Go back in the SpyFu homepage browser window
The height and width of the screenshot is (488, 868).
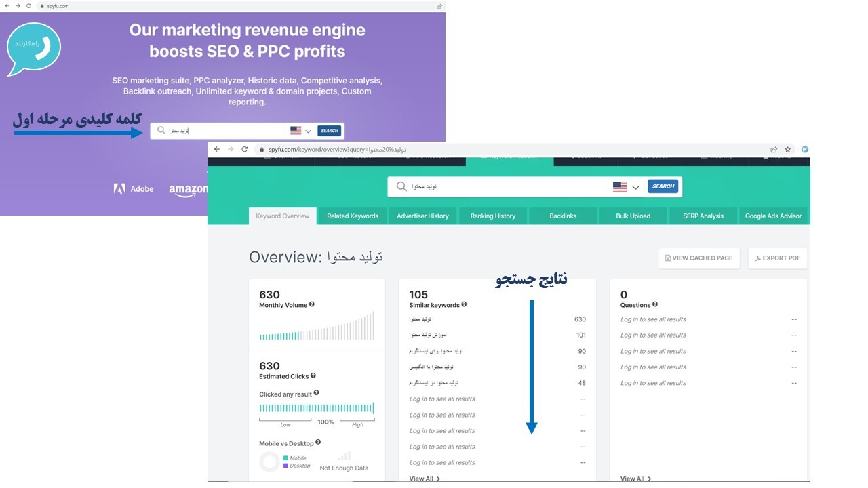click(7, 6)
